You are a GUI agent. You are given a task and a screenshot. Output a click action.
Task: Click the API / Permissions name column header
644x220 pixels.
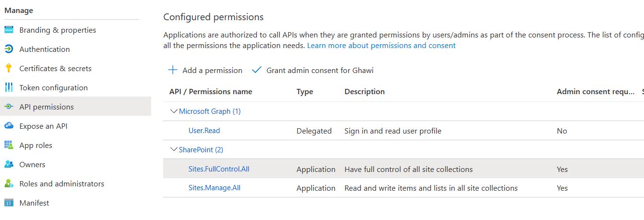pos(211,92)
